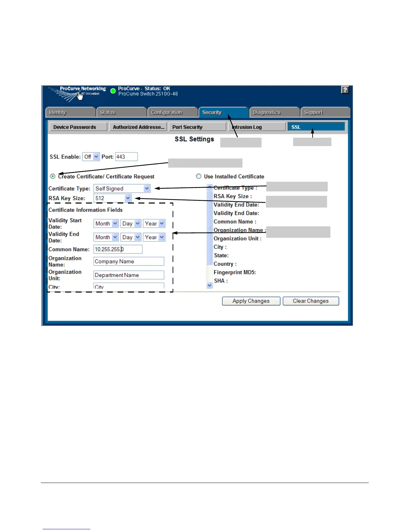Screen dimensions: 411x532
Task: Click the Organization Name input field
Action: click(x=129, y=262)
